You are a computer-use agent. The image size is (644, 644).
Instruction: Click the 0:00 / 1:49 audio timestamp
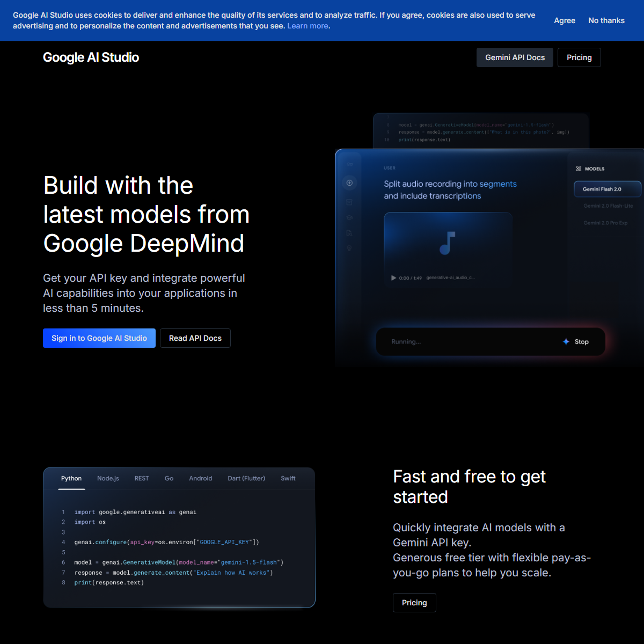[x=411, y=278]
